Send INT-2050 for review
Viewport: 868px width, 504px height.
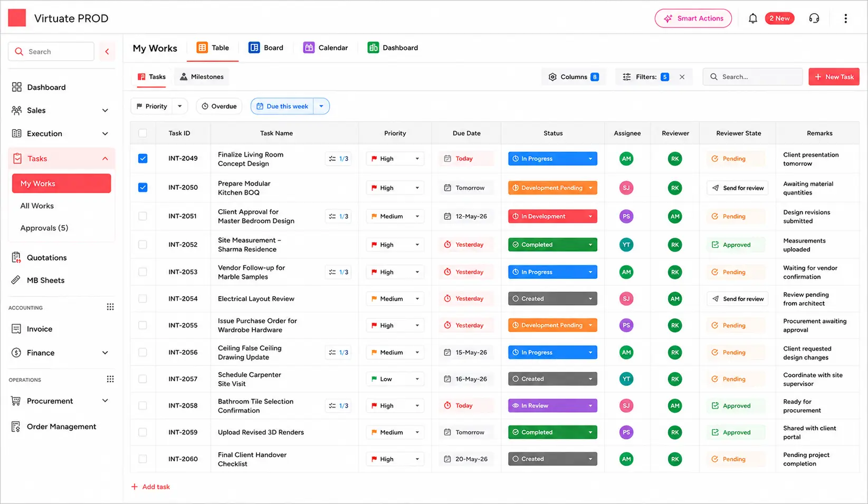[x=738, y=188]
